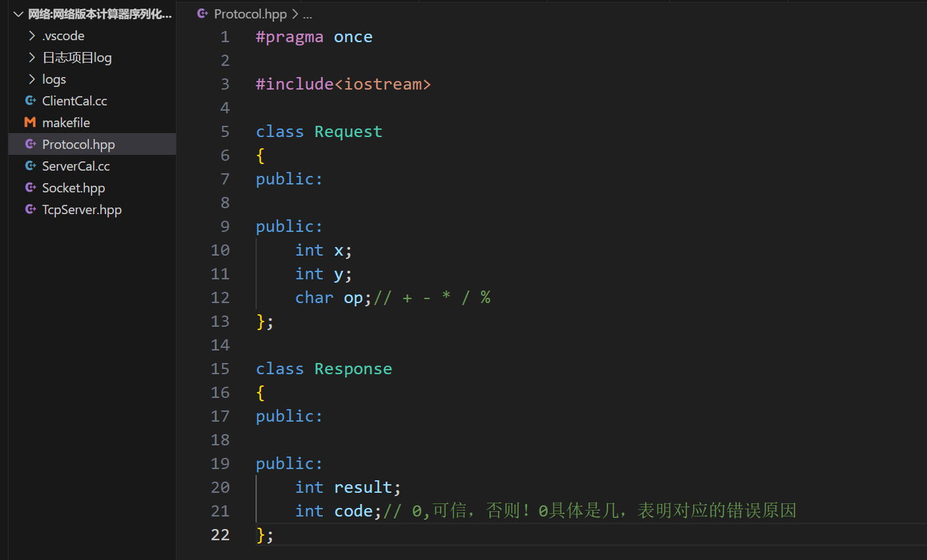Open ServerCal.cc from the explorer

76,166
